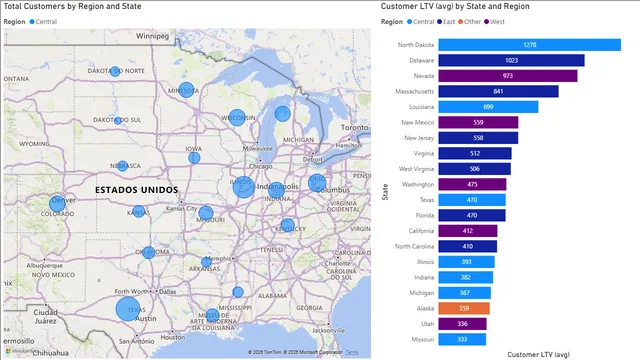Screen dimensions: 640x360
Task: Select the Texas bar in the LTV chart
Action: click(x=472, y=200)
